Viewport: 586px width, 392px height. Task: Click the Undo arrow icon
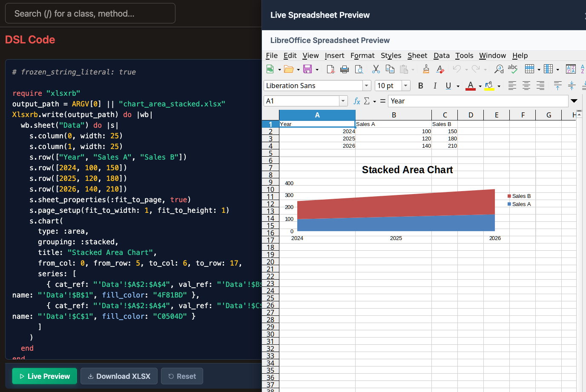[457, 69]
